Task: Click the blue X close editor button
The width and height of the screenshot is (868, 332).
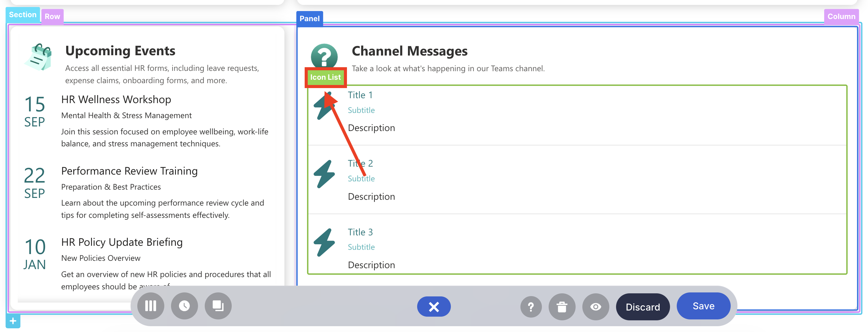Action: [434, 306]
